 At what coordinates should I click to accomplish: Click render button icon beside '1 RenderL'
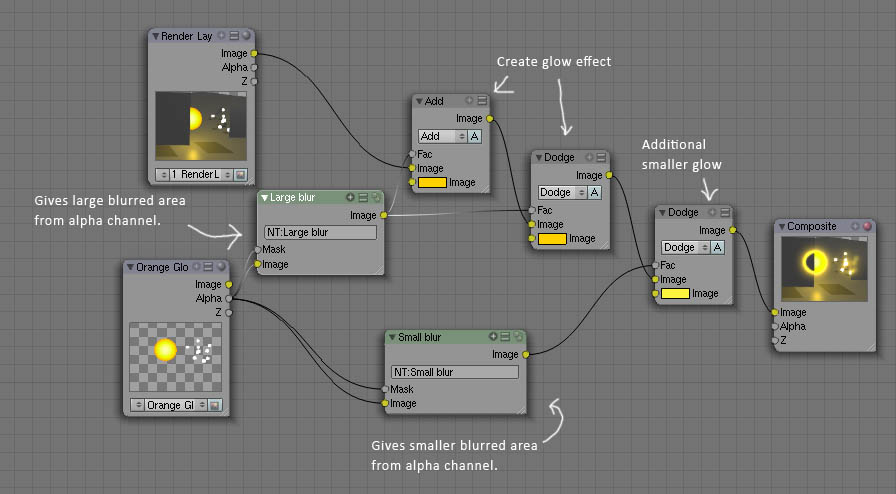pyautogui.click(x=241, y=174)
